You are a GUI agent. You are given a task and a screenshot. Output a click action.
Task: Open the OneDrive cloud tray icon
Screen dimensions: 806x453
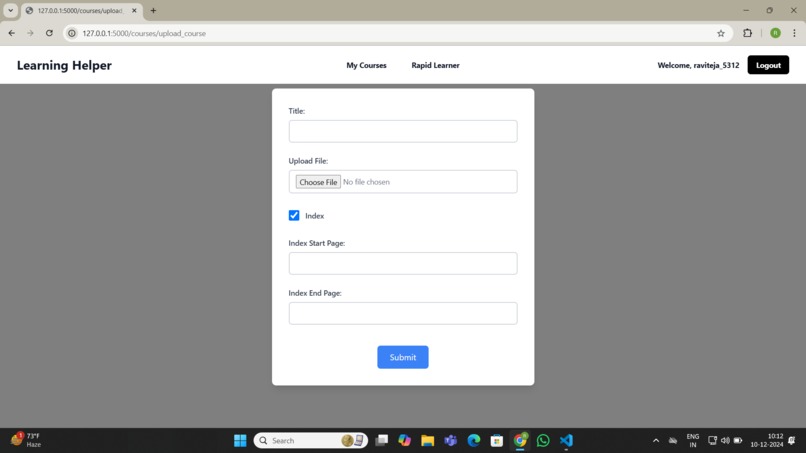(673, 441)
